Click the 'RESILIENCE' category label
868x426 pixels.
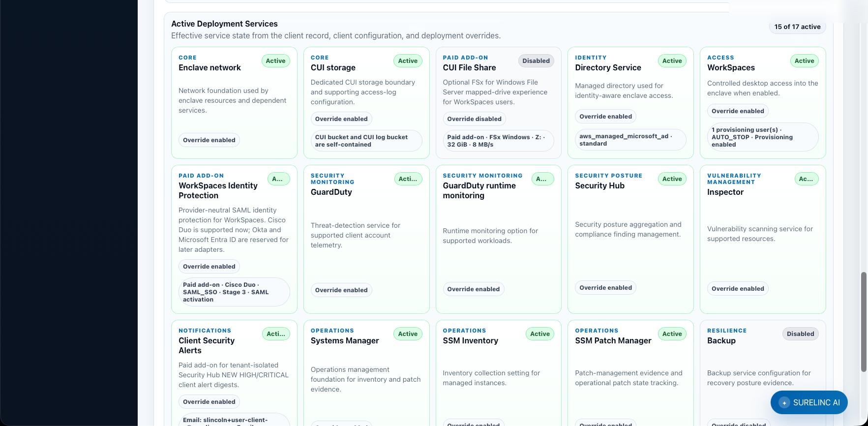[727, 331]
